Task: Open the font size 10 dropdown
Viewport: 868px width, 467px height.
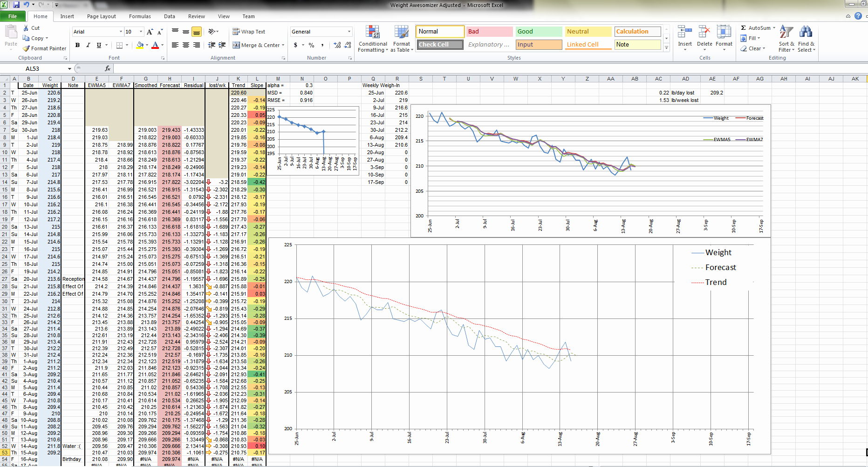Action: click(x=142, y=32)
